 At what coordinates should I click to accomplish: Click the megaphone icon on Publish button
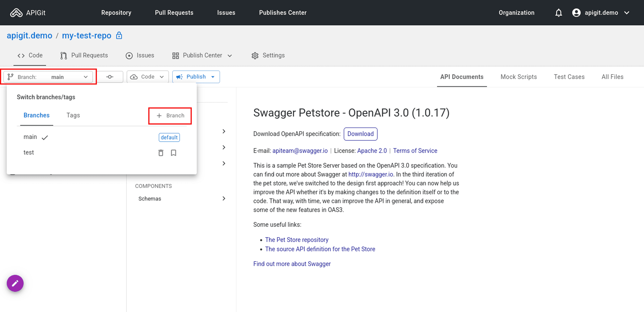[x=179, y=77]
